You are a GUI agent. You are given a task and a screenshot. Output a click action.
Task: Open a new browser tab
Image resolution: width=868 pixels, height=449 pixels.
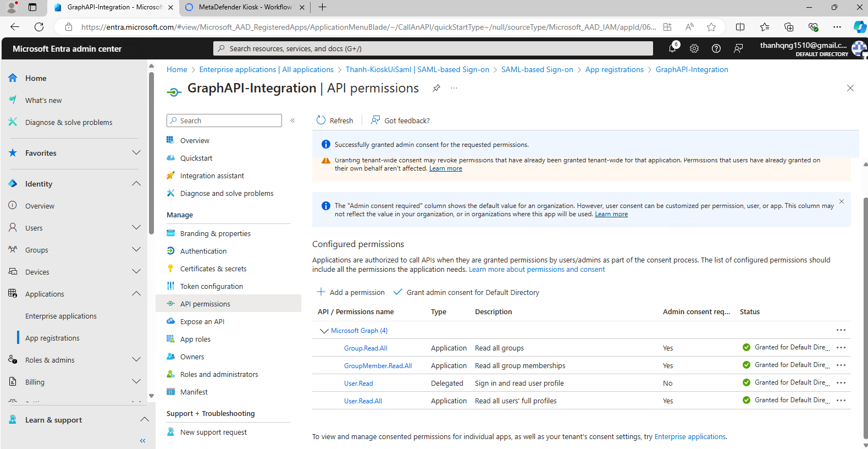pyautogui.click(x=323, y=7)
